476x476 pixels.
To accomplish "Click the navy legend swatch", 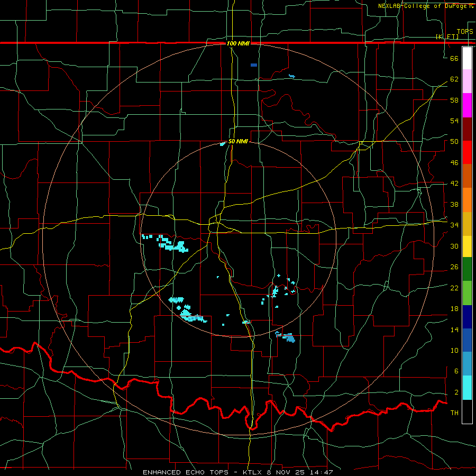I will 467,317.
